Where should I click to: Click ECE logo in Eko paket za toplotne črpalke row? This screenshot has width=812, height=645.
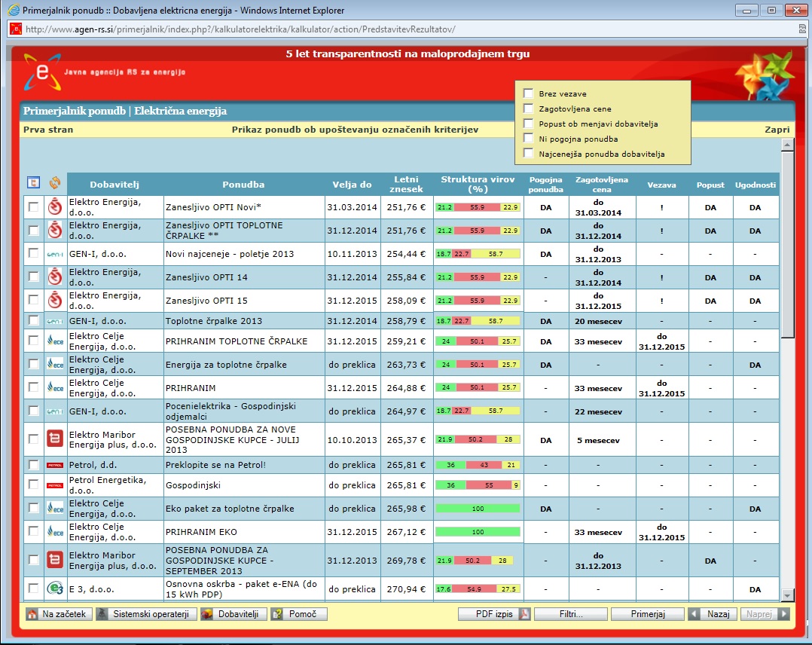(x=56, y=508)
